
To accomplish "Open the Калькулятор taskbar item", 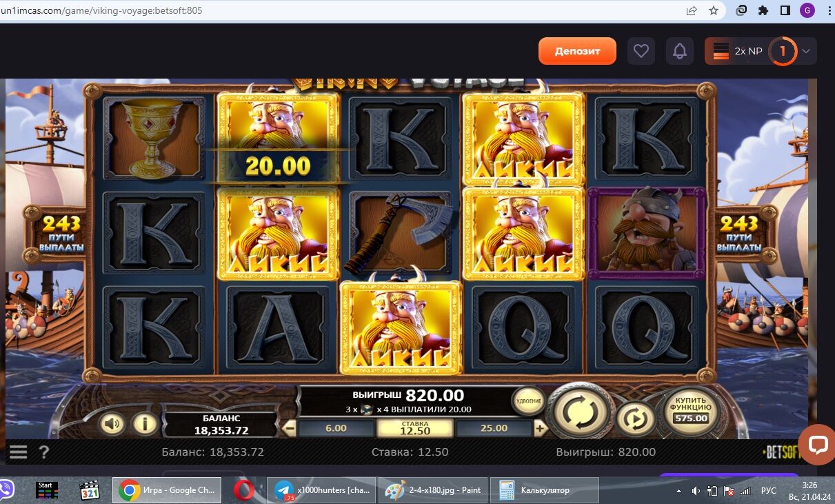I will 545,490.
